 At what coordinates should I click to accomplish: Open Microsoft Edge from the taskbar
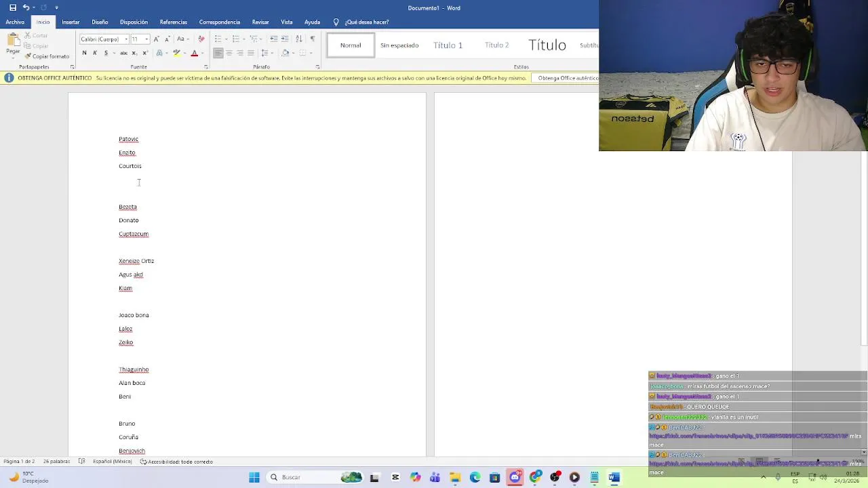click(475, 477)
